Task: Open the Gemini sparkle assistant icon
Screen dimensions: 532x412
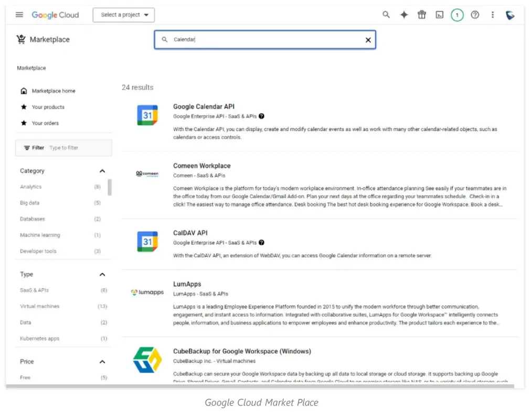Action: click(x=404, y=15)
